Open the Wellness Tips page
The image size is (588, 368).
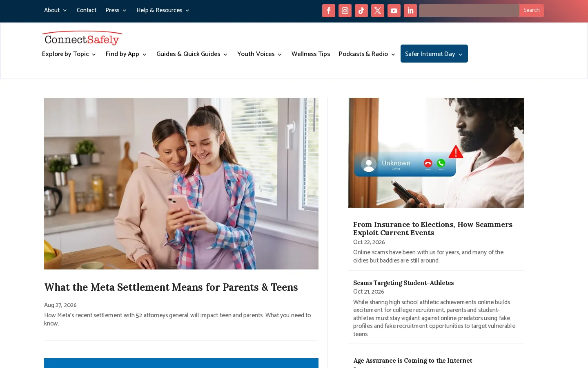pos(311,54)
